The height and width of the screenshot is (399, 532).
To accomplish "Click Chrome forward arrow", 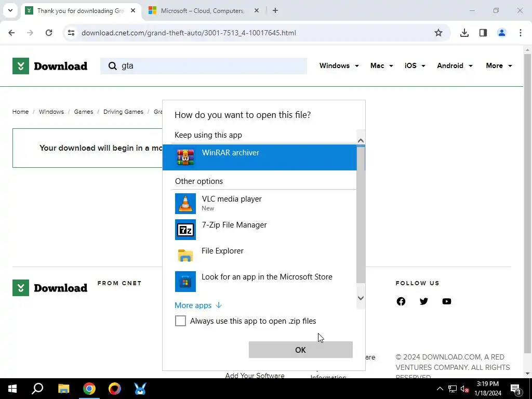I will click(x=30, y=33).
